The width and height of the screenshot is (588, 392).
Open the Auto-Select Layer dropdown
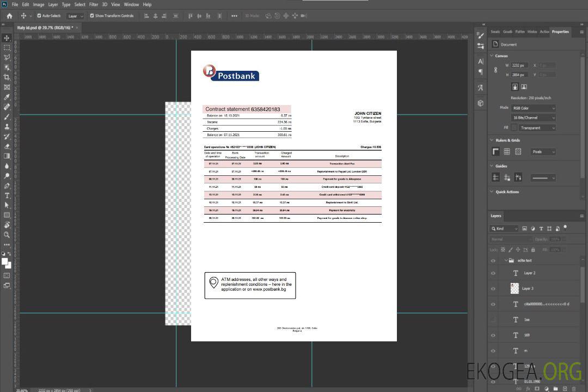click(x=75, y=16)
